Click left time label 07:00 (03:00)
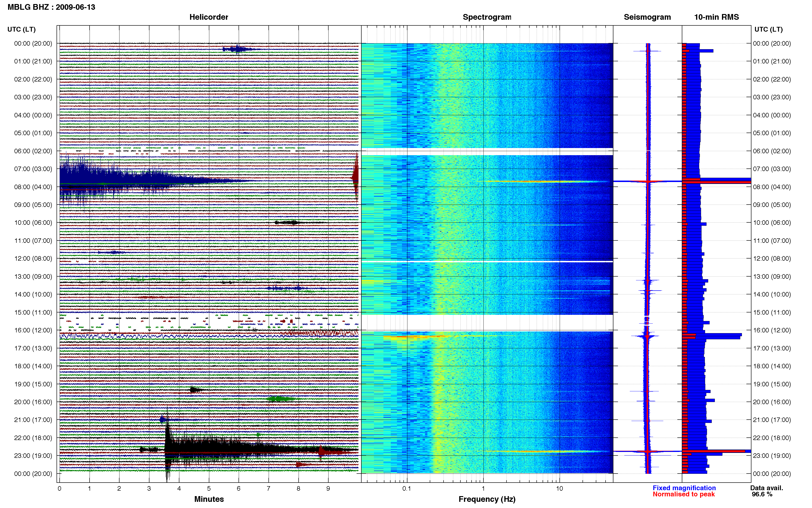Screen dimensions: 812x508 click(x=33, y=169)
